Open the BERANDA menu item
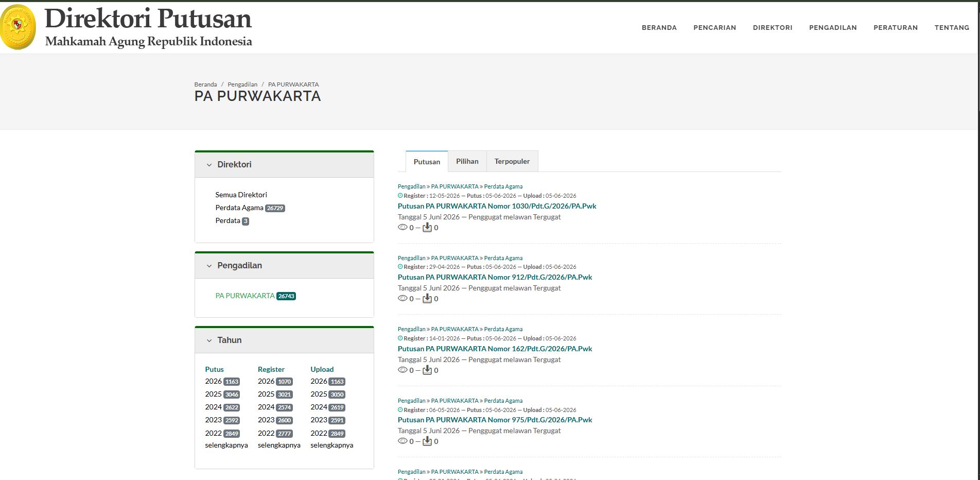Viewport: 980px width, 480px height. click(x=659, y=28)
